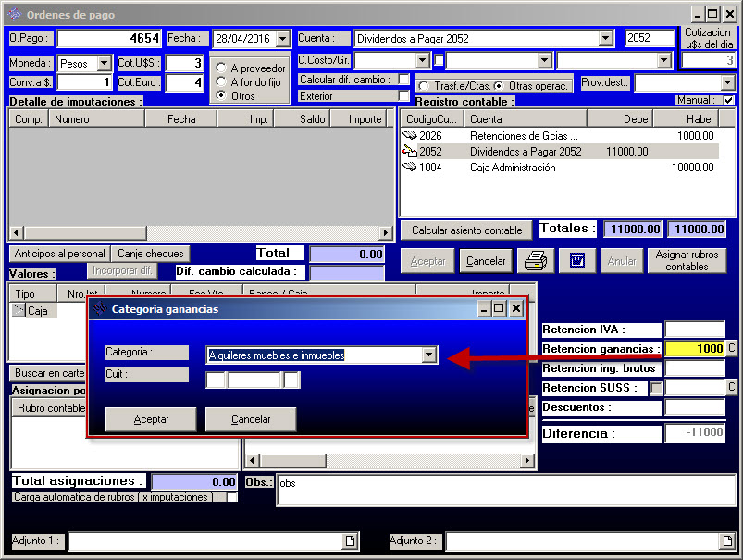
Task: Click the Adjunto 1 file browse icon
Action: (351, 541)
